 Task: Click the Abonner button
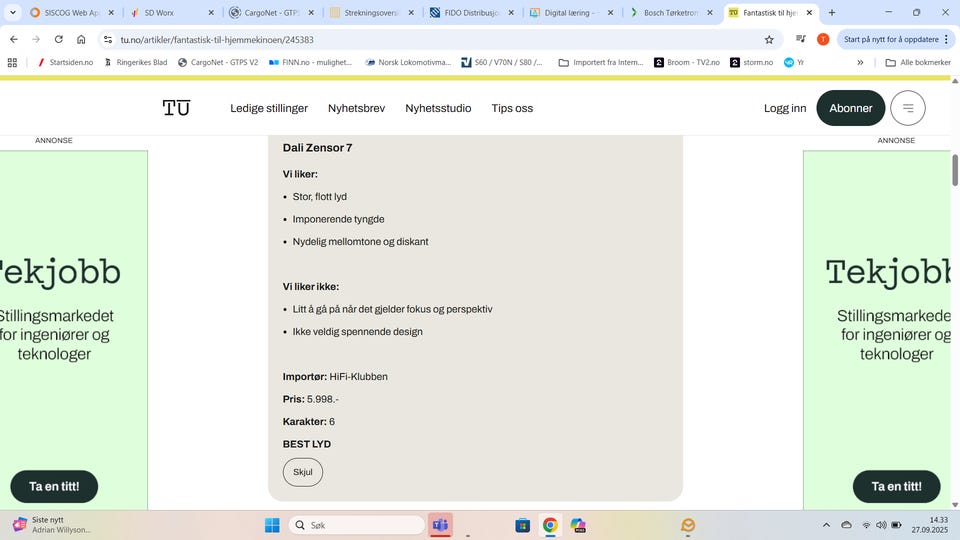[x=850, y=108]
